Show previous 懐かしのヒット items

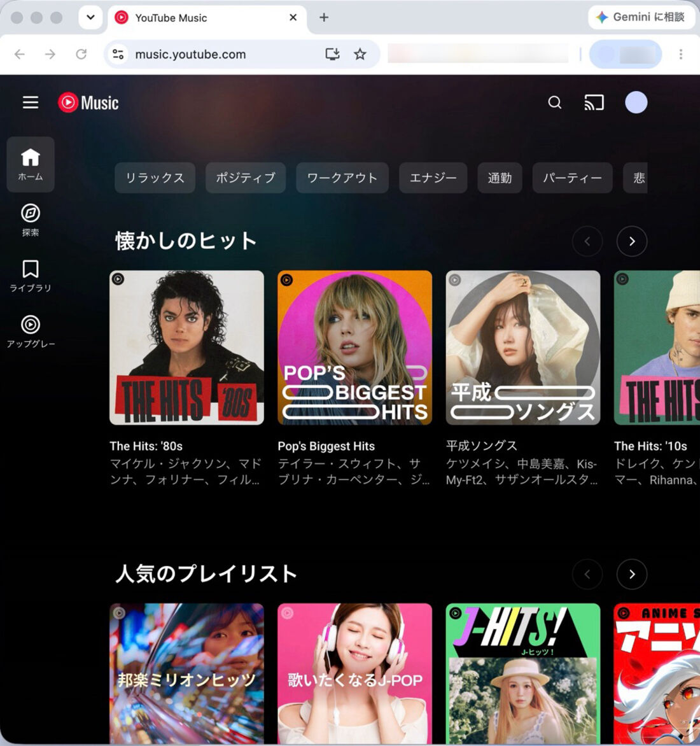pyautogui.click(x=587, y=242)
